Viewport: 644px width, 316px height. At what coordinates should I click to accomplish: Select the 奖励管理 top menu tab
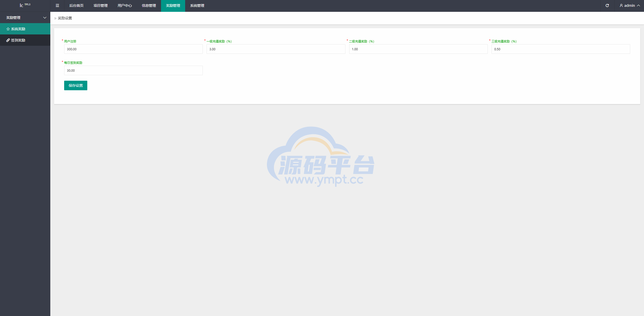pyautogui.click(x=173, y=6)
